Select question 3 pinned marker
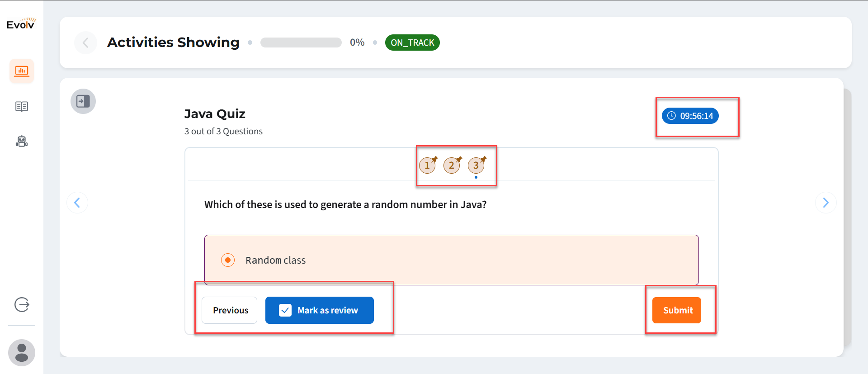Viewport: 868px width, 374px height. (x=476, y=166)
